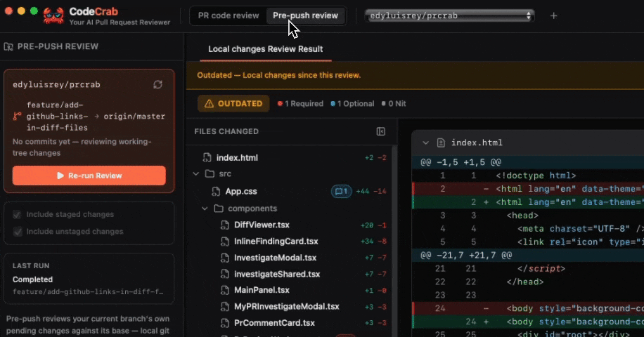The height and width of the screenshot is (337, 644).
Task: Open the Local changes Review Result tab
Action: [x=265, y=49]
